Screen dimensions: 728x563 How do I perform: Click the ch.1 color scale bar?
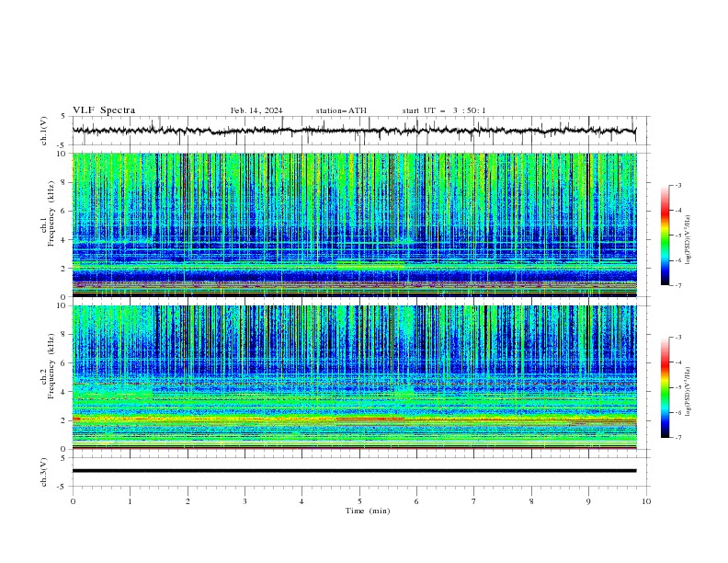pyautogui.click(x=665, y=236)
